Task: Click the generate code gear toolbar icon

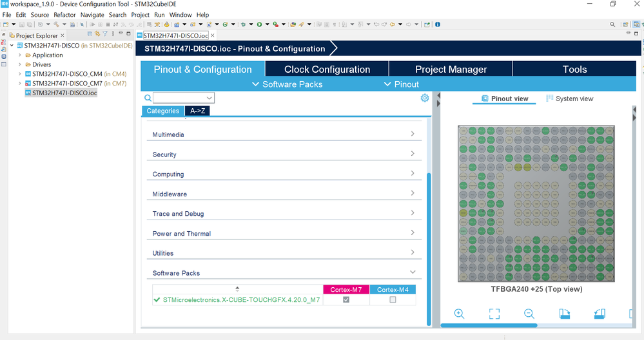Action: [x=166, y=24]
